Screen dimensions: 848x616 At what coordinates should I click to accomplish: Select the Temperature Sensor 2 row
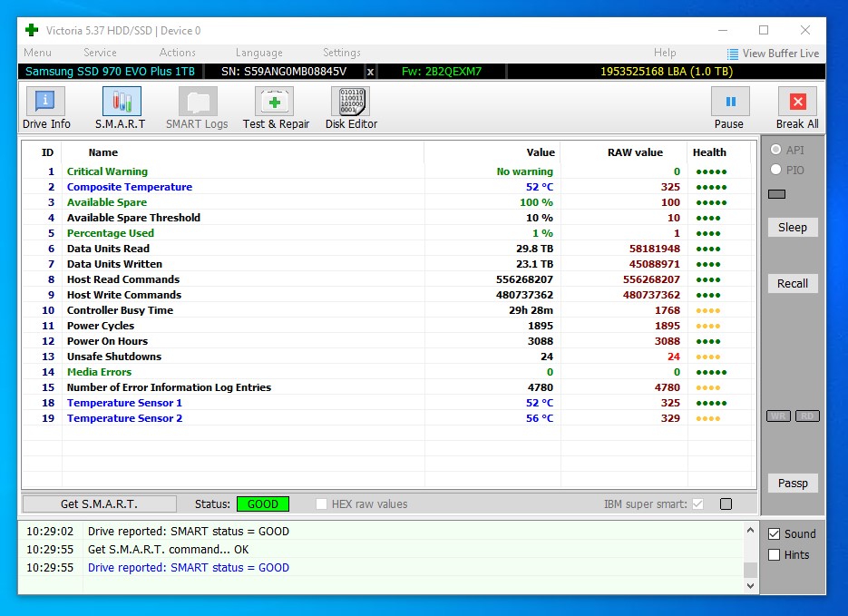[388, 418]
